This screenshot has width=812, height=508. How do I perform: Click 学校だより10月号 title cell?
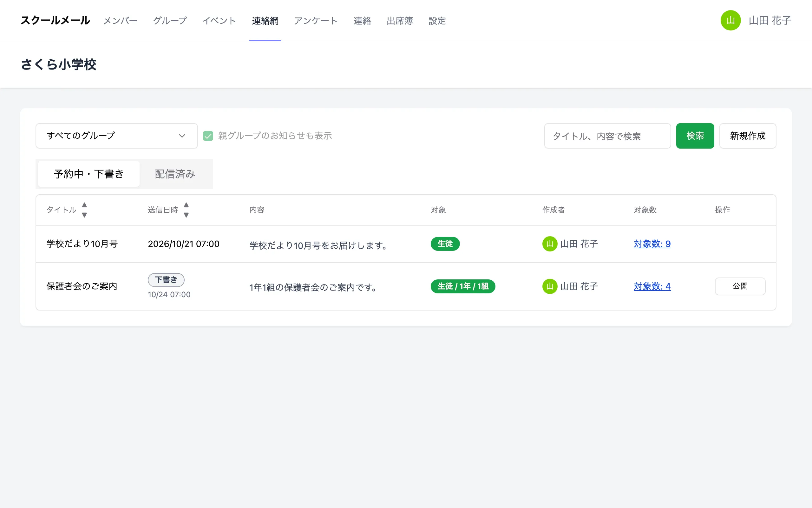(x=82, y=244)
